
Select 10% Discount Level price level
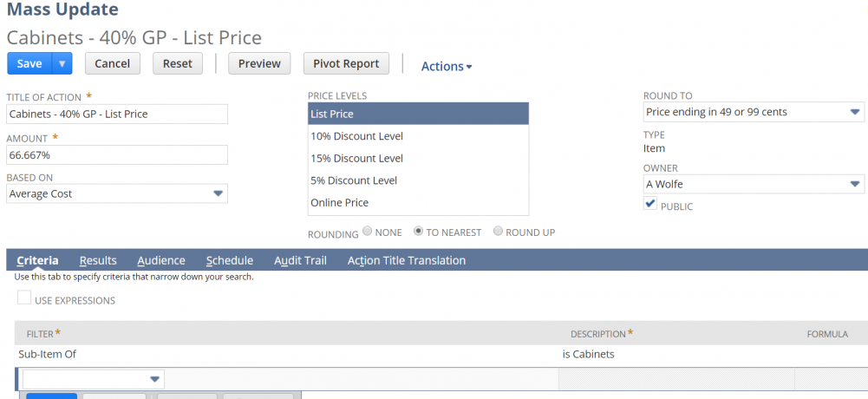click(356, 136)
